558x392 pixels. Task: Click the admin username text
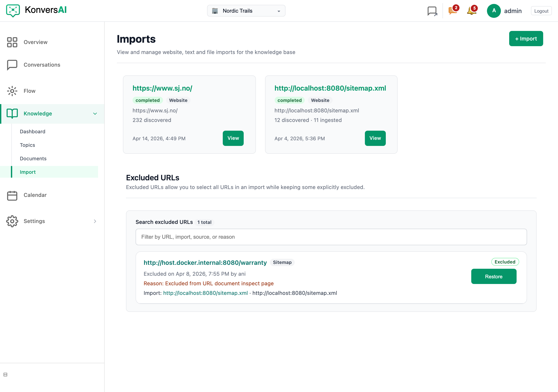point(513,11)
